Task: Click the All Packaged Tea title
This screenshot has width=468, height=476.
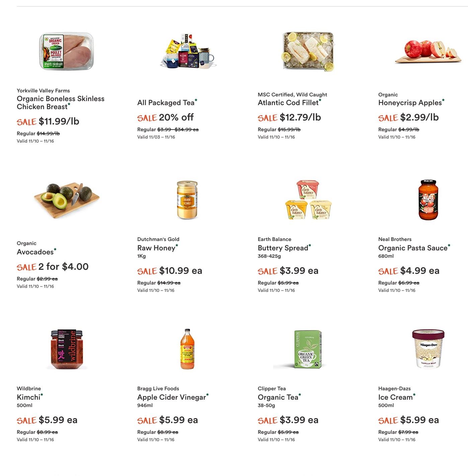Action: pyautogui.click(x=166, y=102)
